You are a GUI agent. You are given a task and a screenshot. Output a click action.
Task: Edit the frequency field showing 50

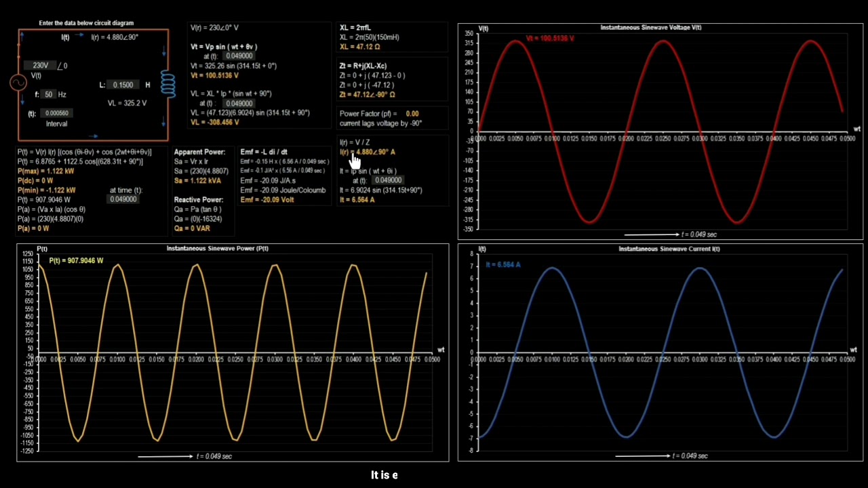[48, 95]
